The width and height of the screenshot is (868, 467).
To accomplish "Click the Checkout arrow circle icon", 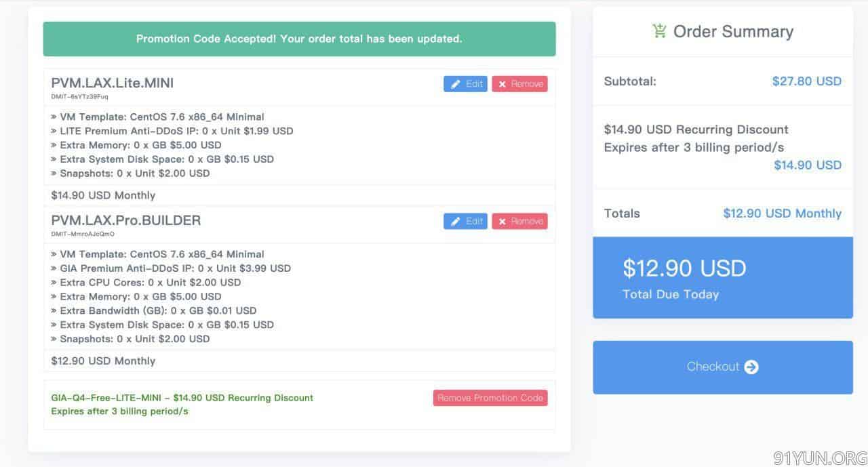I will tap(751, 367).
